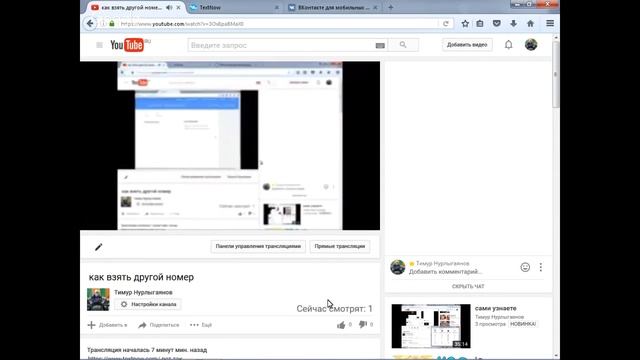The height and width of the screenshot is (360, 640).
Task: Open channel name Тимур Нурлыгаянов link
Action: coord(143,292)
